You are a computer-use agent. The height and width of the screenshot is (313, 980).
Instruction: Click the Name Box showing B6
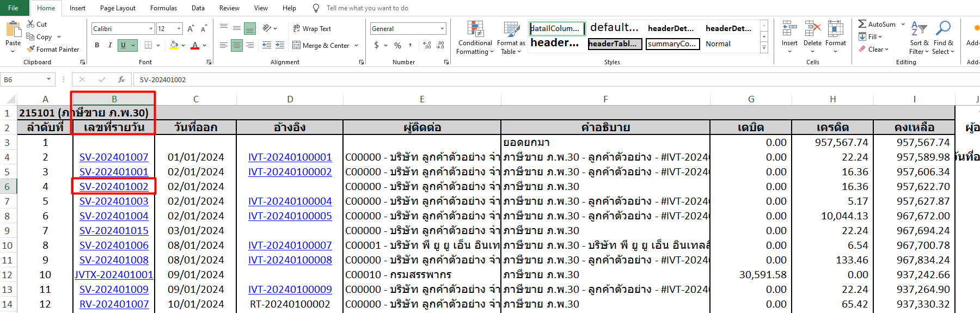tap(27, 79)
